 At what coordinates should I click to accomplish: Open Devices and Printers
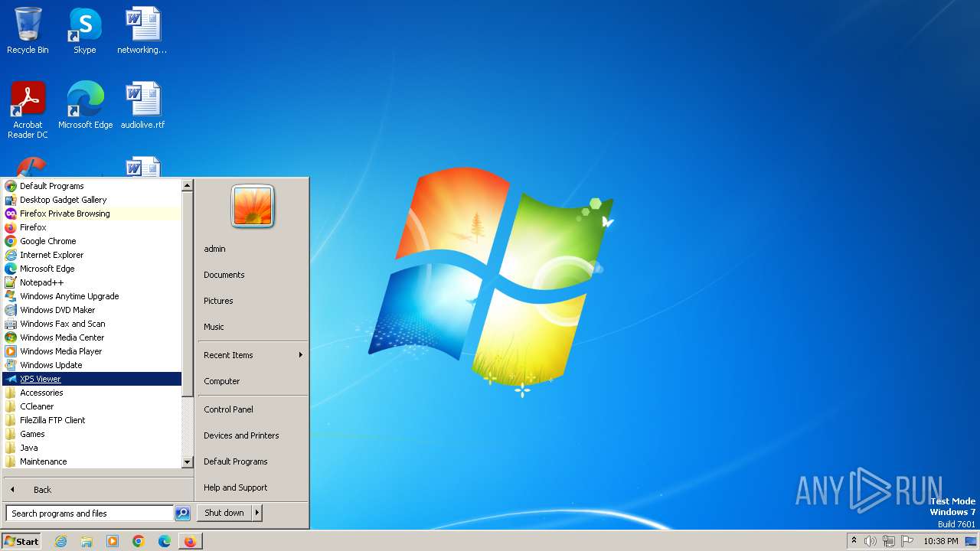[253, 435]
